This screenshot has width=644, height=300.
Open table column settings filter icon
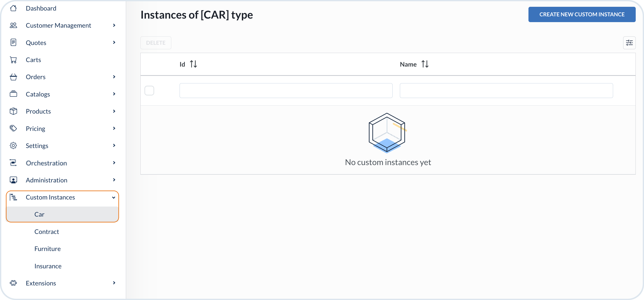(x=629, y=43)
